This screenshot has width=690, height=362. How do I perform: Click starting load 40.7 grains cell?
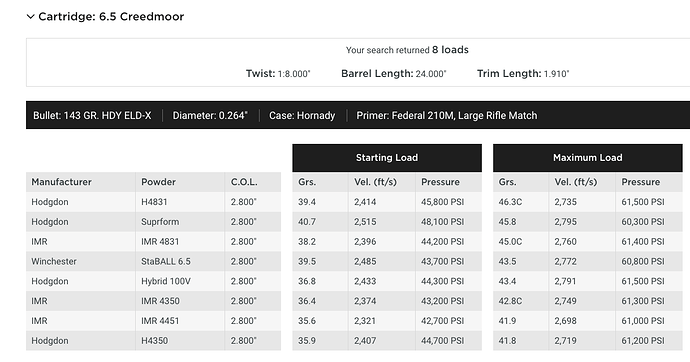point(320,222)
